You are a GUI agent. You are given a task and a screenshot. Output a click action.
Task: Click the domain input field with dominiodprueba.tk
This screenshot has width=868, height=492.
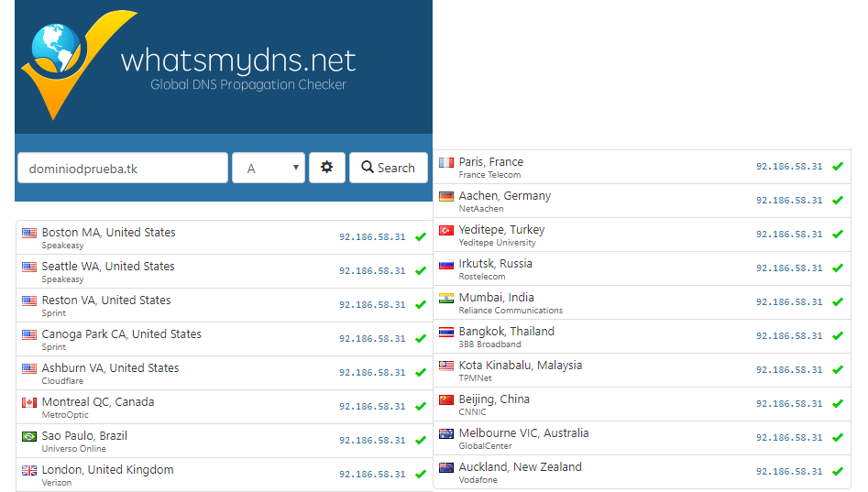tap(123, 168)
